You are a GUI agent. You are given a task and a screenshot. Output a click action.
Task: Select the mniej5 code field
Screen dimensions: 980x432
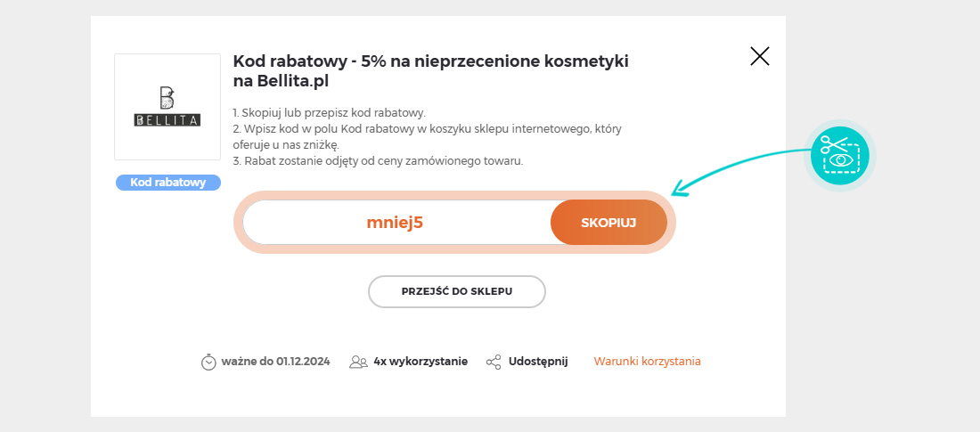coord(396,223)
